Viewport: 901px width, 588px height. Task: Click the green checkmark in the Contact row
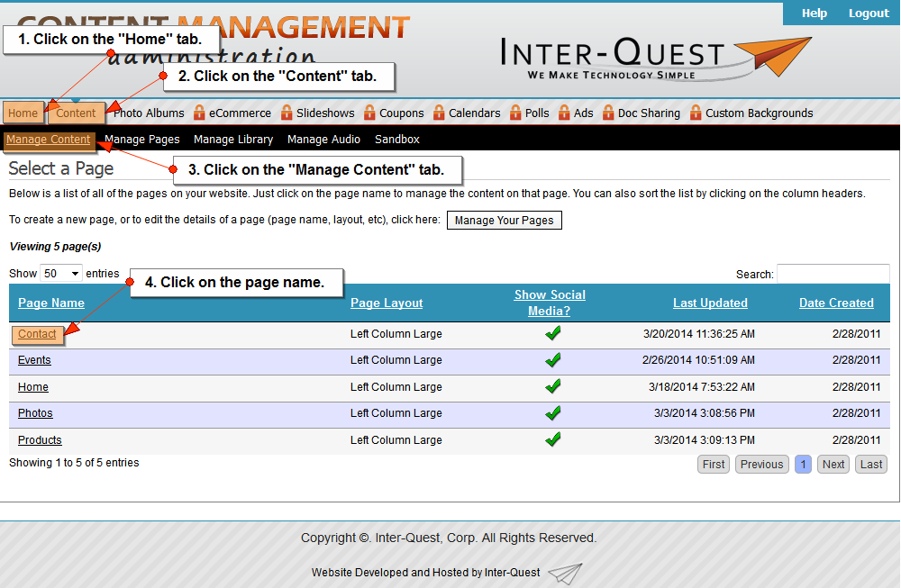pyautogui.click(x=553, y=334)
